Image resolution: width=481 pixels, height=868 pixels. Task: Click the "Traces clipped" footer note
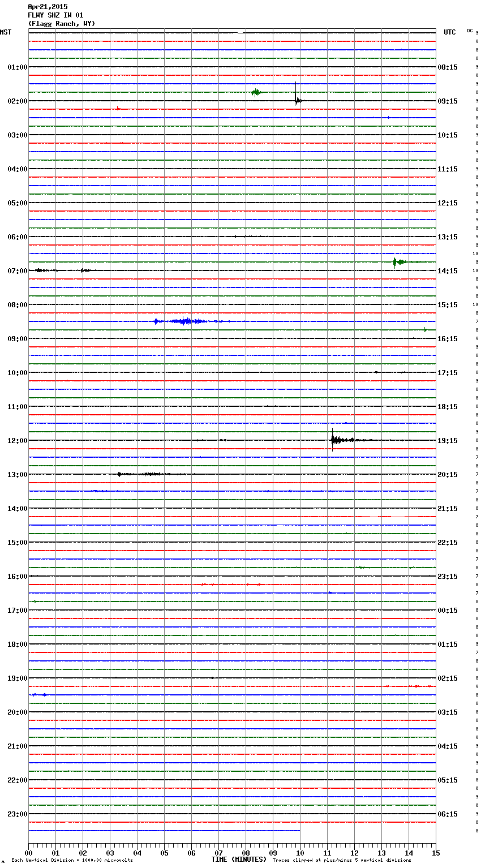342,860
